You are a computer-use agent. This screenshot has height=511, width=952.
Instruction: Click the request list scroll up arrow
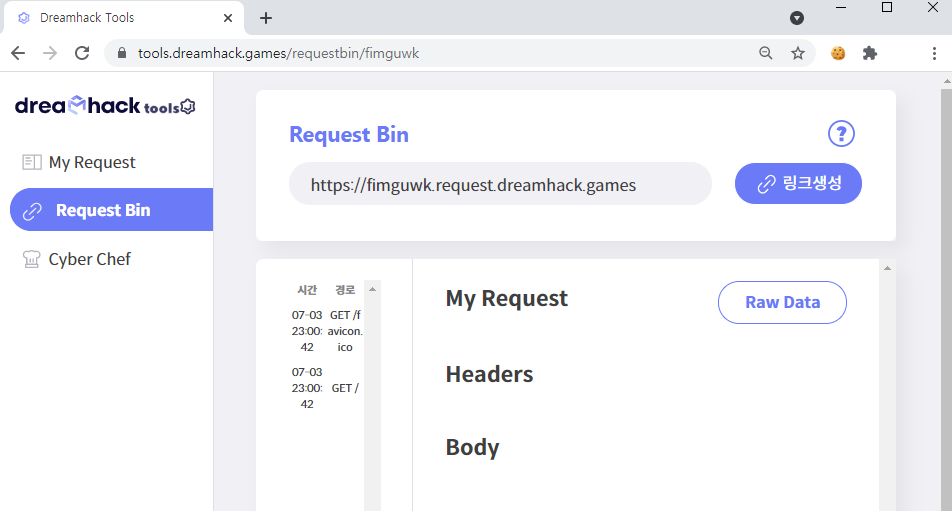(x=372, y=289)
